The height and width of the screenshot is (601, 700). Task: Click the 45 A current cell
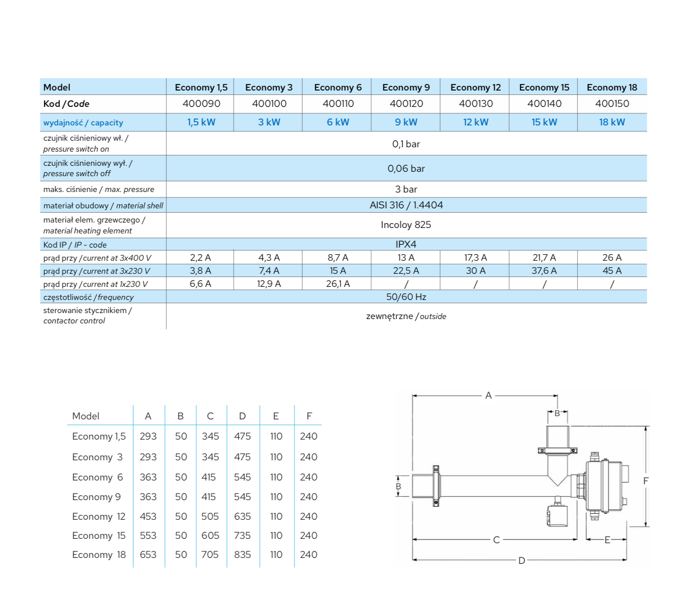tap(612, 271)
